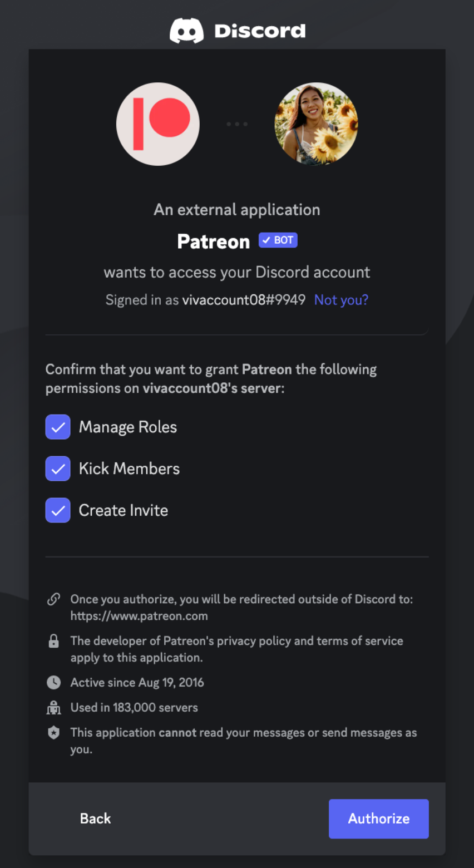
Task: Go back using the Back button
Action: pyautogui.click(x=95, y=818)
